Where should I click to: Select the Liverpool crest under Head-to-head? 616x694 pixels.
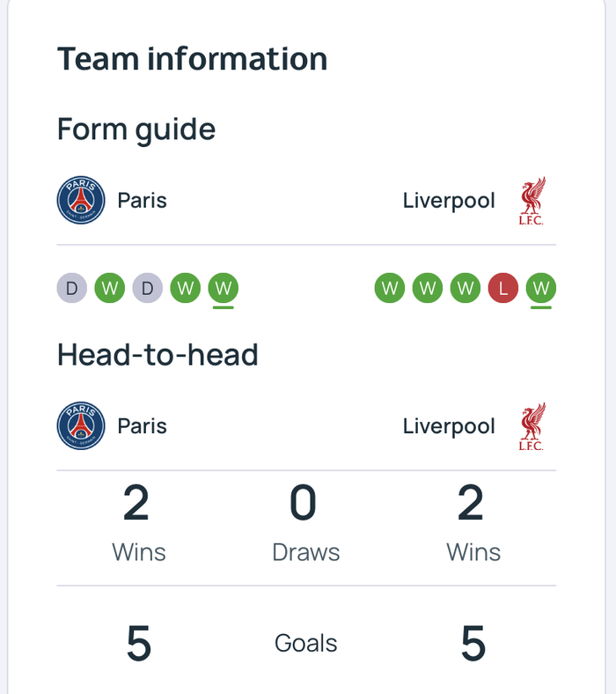pyautogui.click(x=532, y=426)
